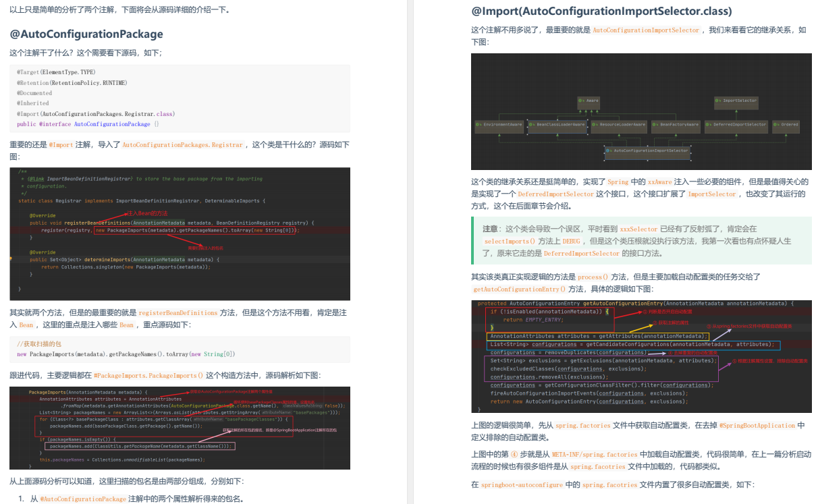Click the PackageImports constructor code screenshot
818x504 pixels.
[180, 428]
